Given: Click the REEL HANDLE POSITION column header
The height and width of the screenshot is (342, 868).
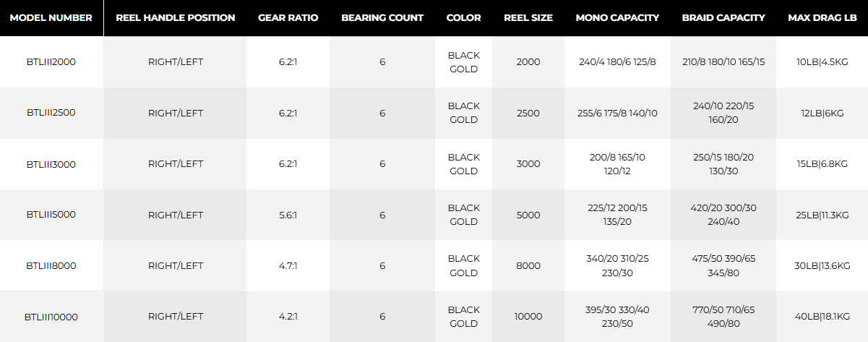Looking at the screenshot, I should click(x=176, y=18).
